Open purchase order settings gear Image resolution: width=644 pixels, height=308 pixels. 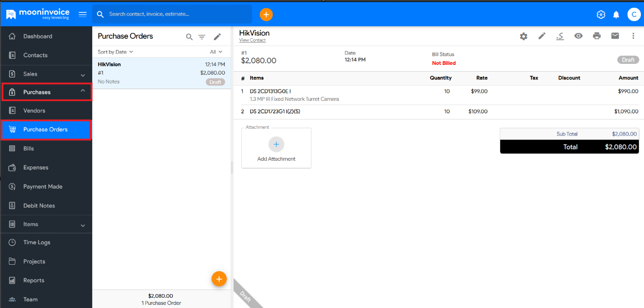523,36
